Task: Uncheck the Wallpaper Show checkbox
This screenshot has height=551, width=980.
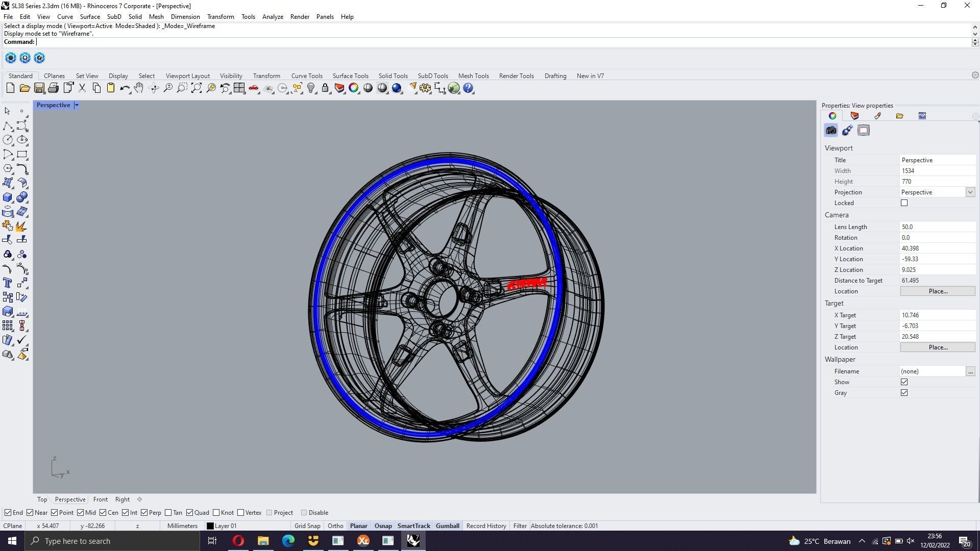Action: pyautogui.click(x=904, y=382)
